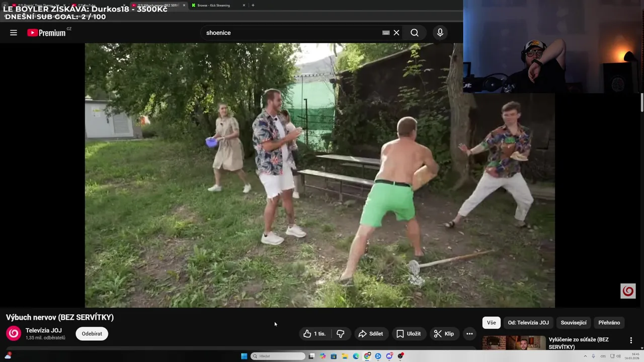Open the Vylúčenie zo súťaže (BEZ SERVÍTKY) title
Image resolution: width=644 pixels, height=362 pixels.
click(x=579, y=343)
